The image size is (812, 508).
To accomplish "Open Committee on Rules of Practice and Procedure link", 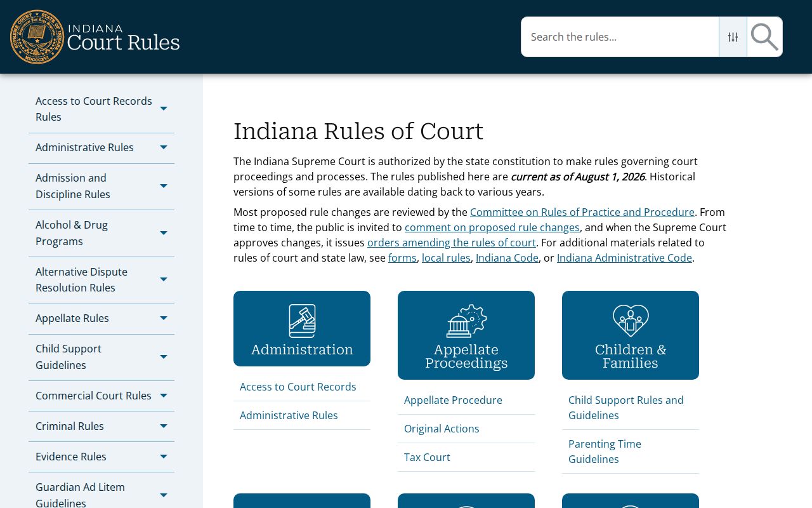I will [x=582, y=212].
